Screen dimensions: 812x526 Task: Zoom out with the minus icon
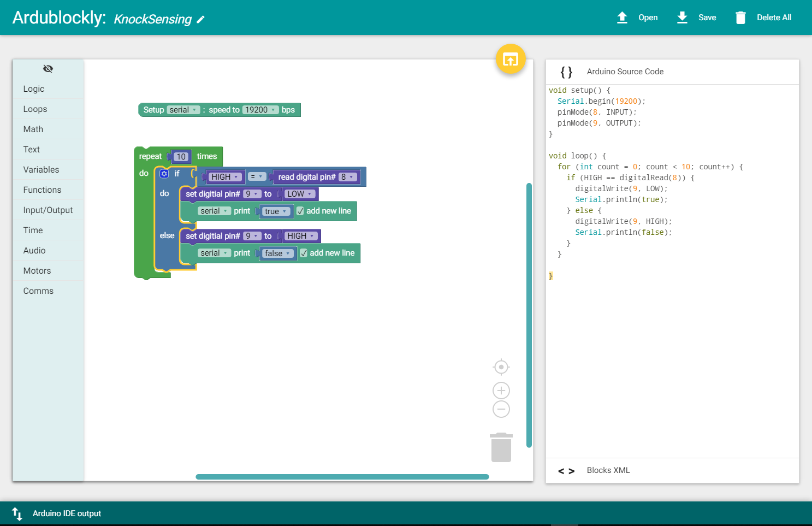coord(501,409)
